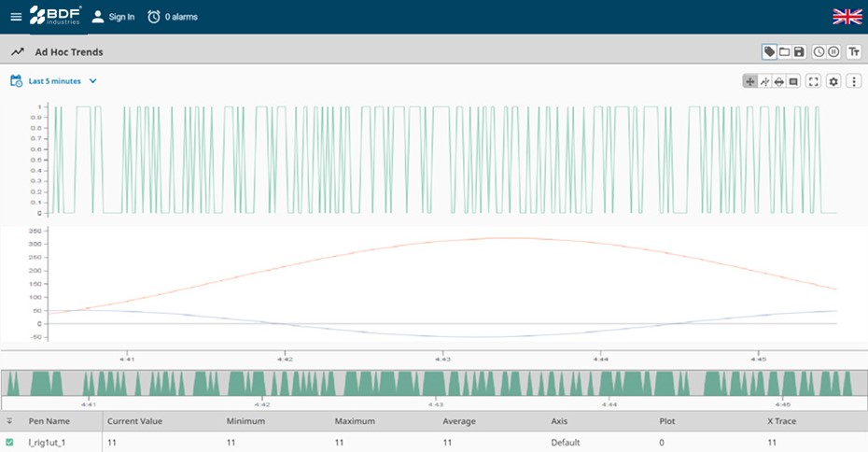The image size is (868, 452).
Task: Select the pan mode tool
Action: click(x=749, y=81)
